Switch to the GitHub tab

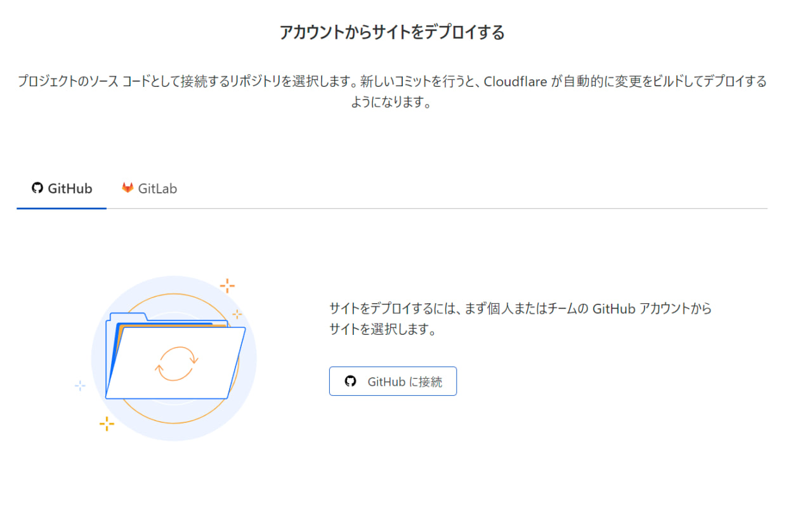point(62,188)
